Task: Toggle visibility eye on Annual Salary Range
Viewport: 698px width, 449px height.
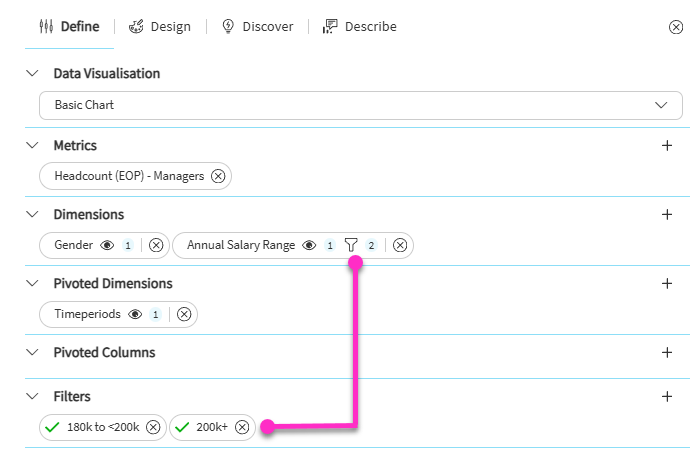Action: click(309, 245)
